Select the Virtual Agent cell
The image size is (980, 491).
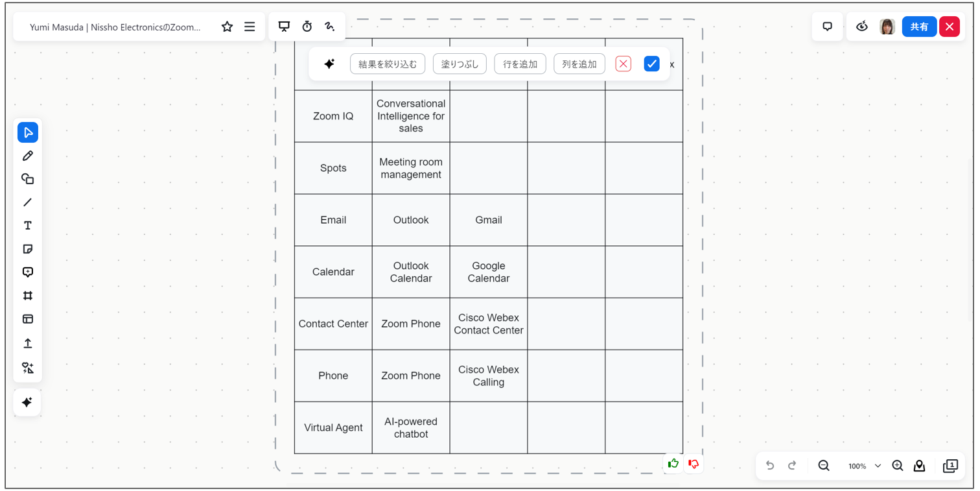[x=333, y=427]
